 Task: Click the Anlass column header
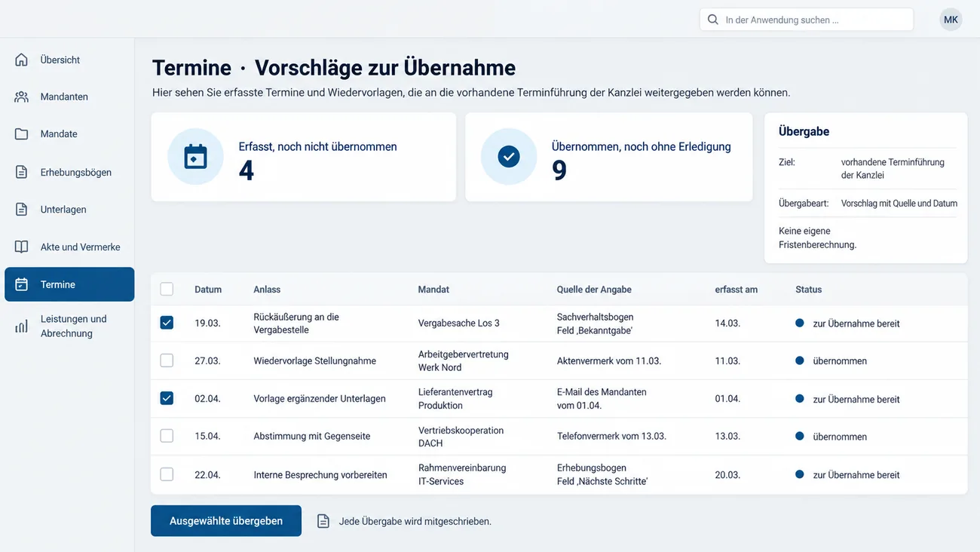(267, 290)
